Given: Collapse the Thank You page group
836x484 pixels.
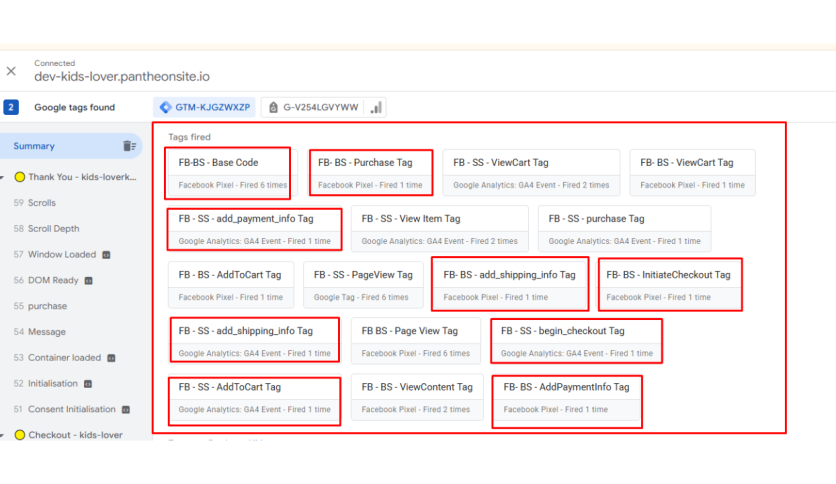Looking at the screenshot, I should [x=3, y=177].
